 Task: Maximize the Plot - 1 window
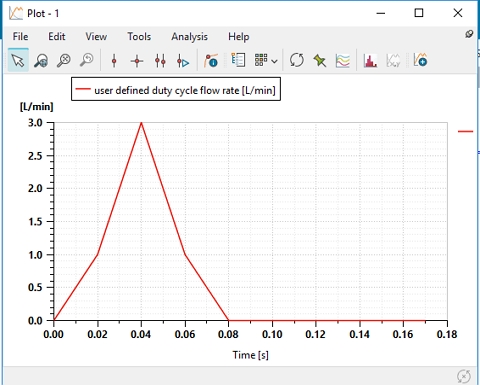tap(419, 13)
